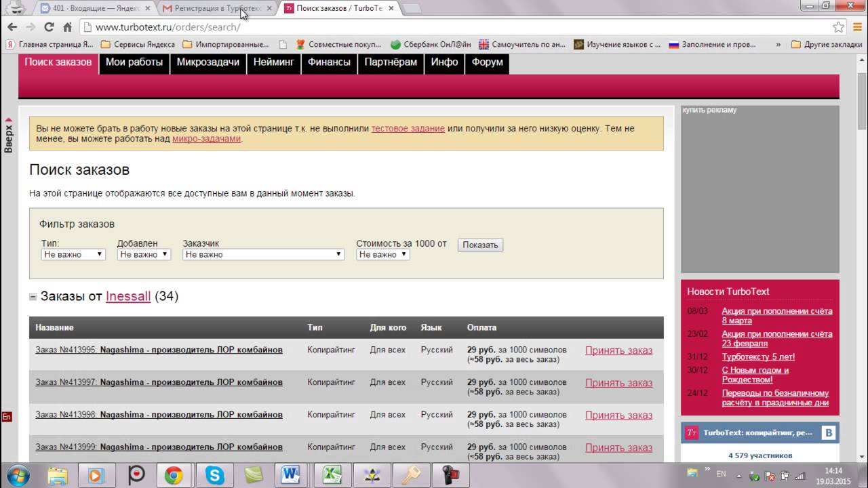This screenshot has width=868, height=488.
Task: Open the Нейминг menu item
Action: (x=274, y=62)
